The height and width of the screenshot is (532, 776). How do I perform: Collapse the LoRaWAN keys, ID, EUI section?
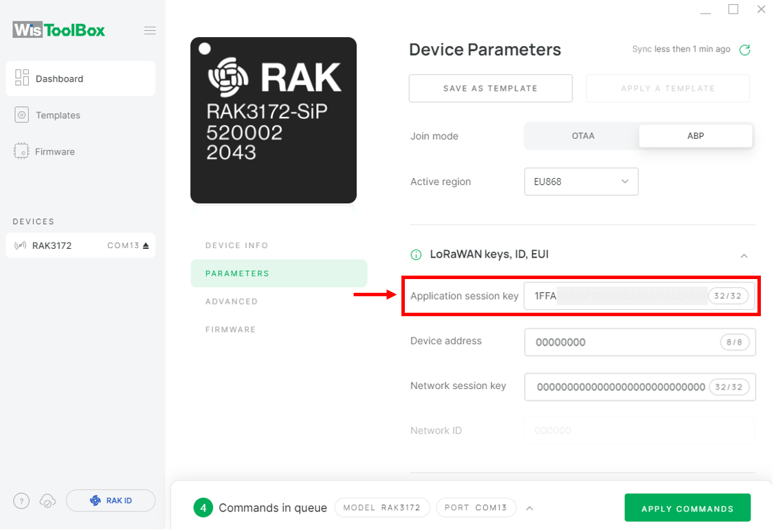click(x=744, y=256)
